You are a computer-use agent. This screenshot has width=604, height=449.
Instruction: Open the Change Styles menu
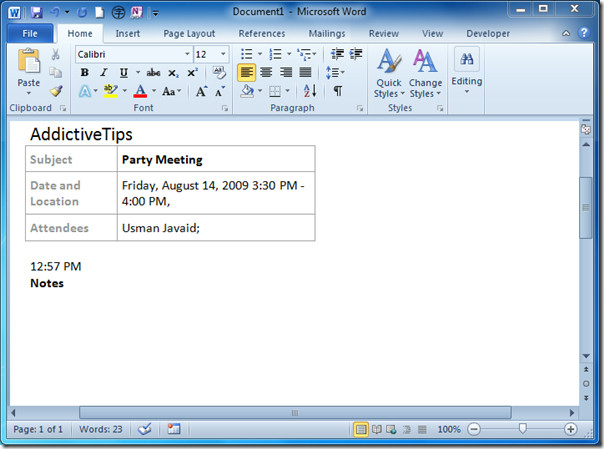(425, 73)
